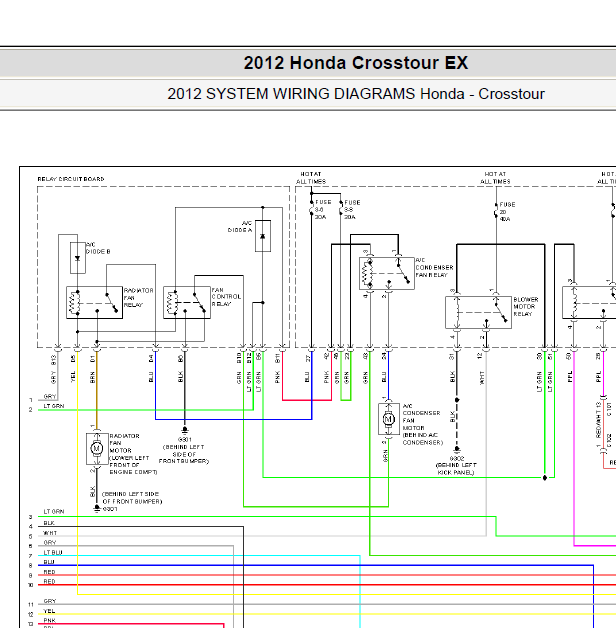Click the 'BLK' label on line 4
616x628 pixels.
click(49, 523)
